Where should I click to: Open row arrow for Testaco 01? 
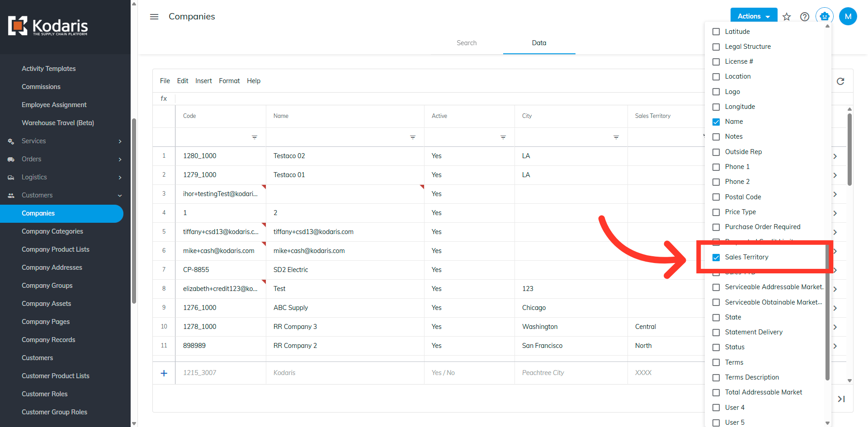click(x=835, y=175)
